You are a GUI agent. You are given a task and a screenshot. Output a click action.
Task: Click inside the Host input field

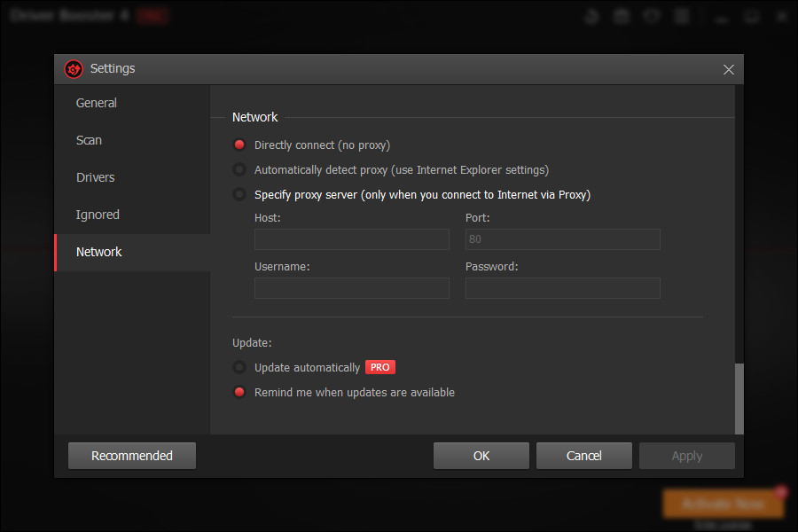click(x=351, y=239)
